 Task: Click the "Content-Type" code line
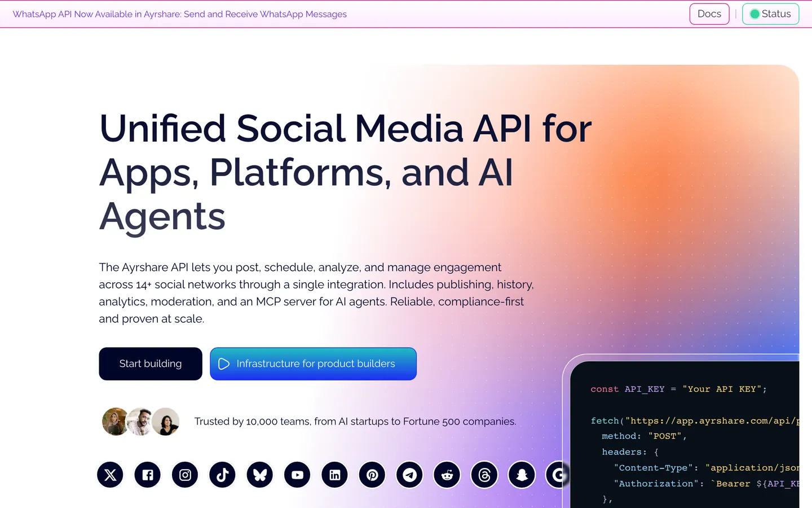tap(707, 468)
